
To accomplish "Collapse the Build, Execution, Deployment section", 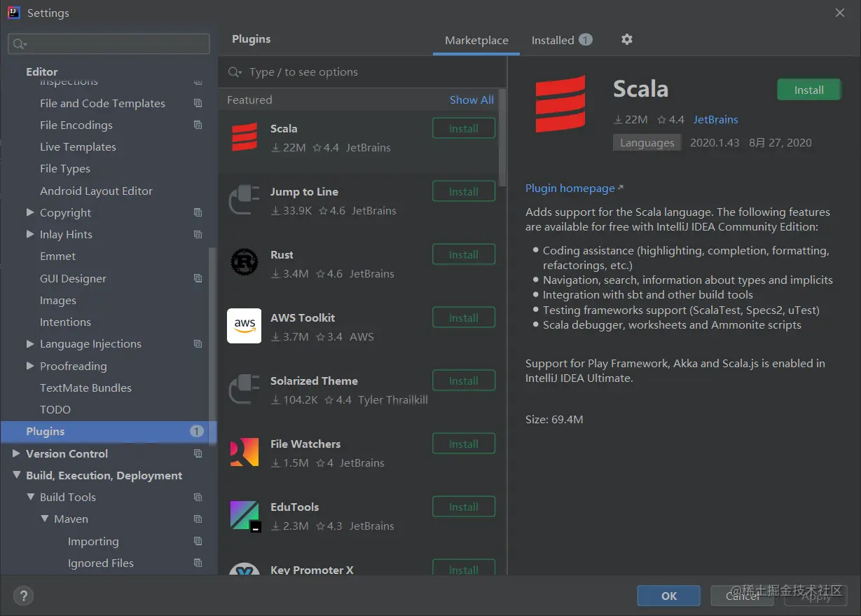I will tap(16, 475).
